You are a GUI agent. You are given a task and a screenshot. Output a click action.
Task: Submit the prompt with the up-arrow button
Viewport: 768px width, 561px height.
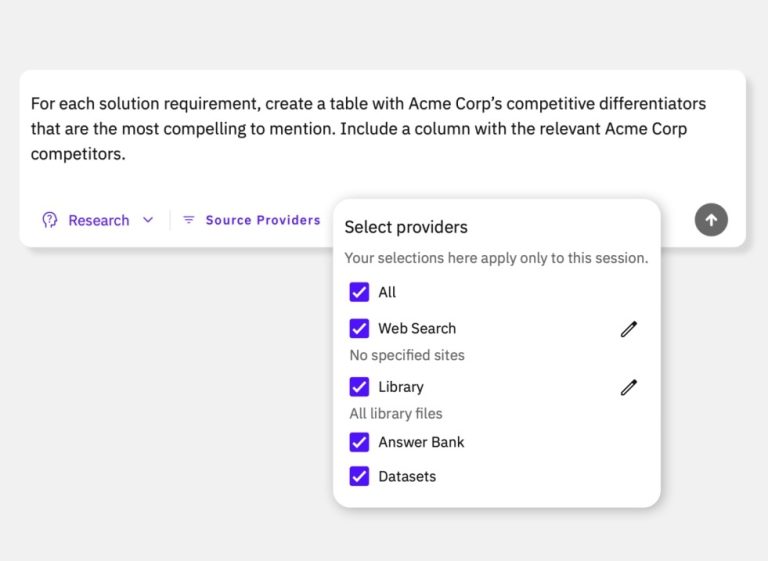pos(711,220)
